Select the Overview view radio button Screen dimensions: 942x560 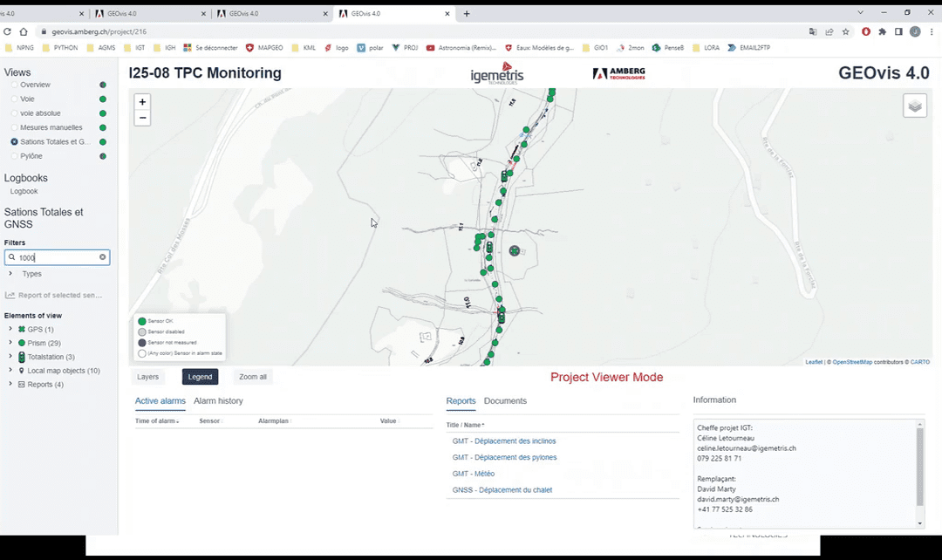tap(14, 85)
